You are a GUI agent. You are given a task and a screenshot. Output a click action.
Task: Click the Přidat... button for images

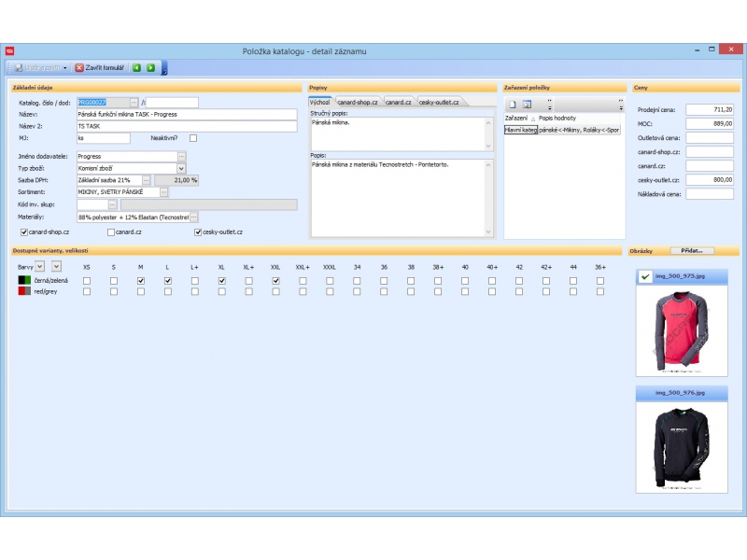point(692,251)
